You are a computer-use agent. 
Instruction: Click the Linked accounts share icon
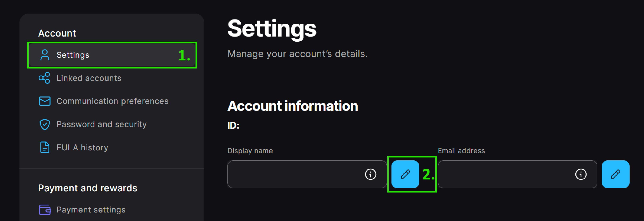tap(45, 78)
